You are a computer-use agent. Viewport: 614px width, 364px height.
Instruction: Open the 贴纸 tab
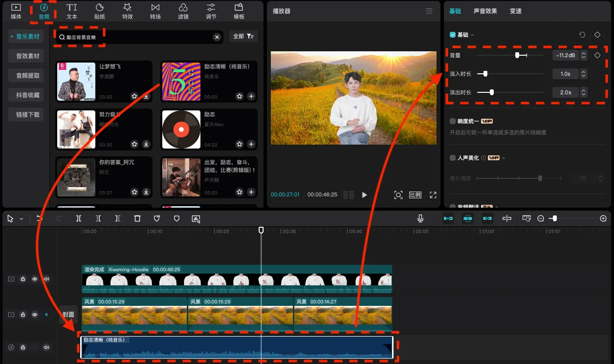pos(100,11)
